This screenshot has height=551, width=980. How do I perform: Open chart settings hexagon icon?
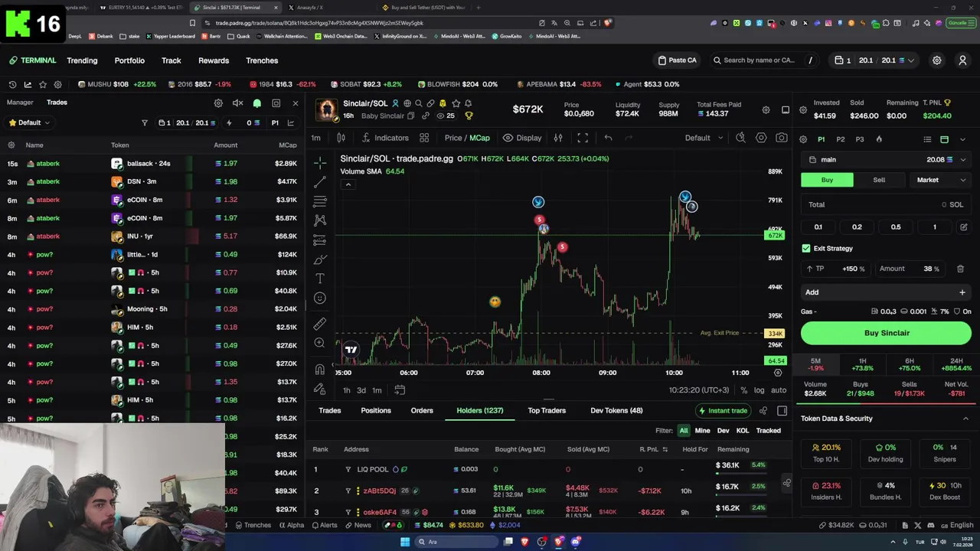click(761, 138)
